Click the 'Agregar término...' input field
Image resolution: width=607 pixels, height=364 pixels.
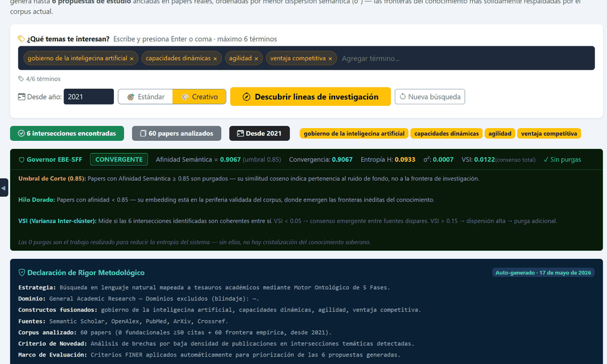[x=465, y=59]
